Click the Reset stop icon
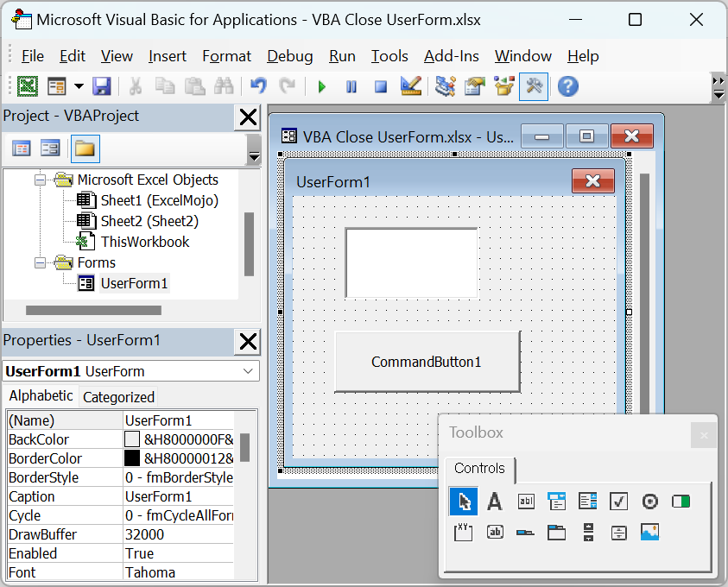This screenshot has width=728, height=587. coord(381,87)
